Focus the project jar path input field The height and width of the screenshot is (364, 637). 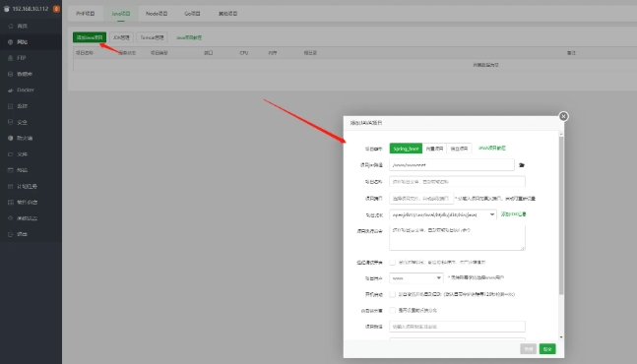click(451, 165)
